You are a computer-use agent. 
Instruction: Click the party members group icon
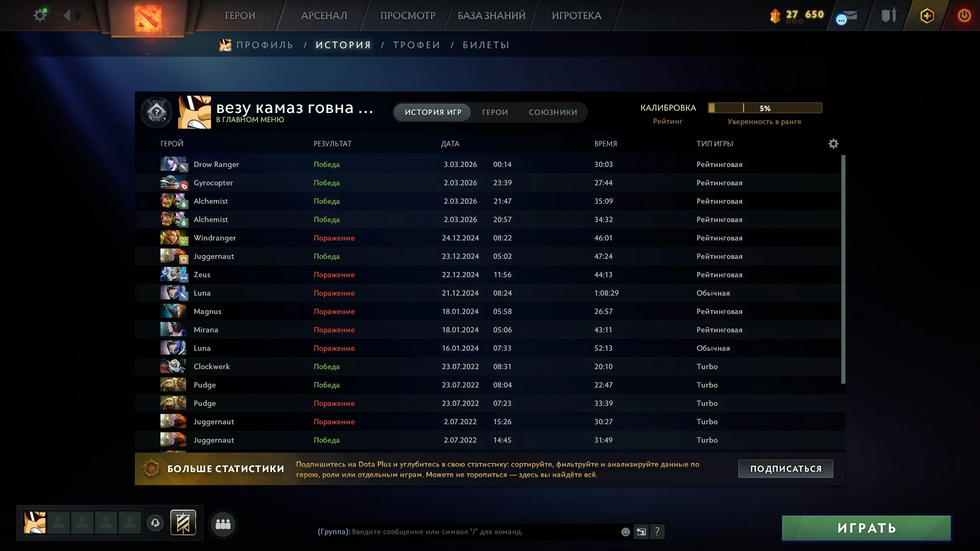pyautogui.click(x=223, y=524)
